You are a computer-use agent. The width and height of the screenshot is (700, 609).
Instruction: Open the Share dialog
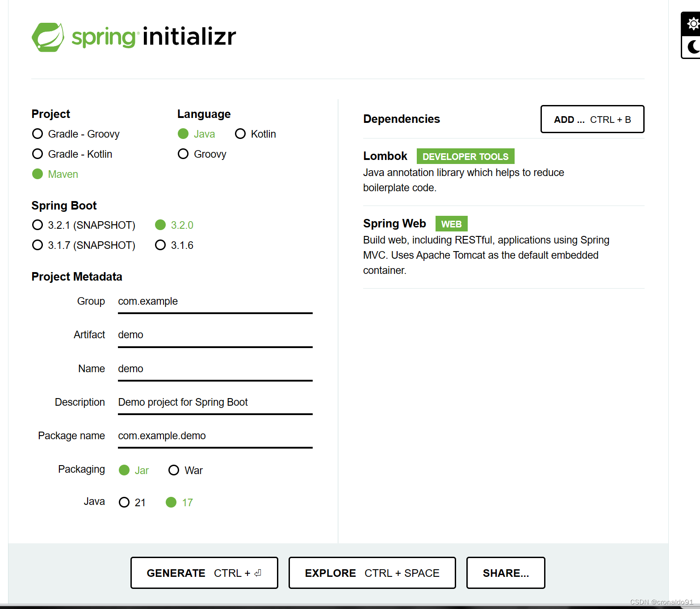[x=506, y=573]
